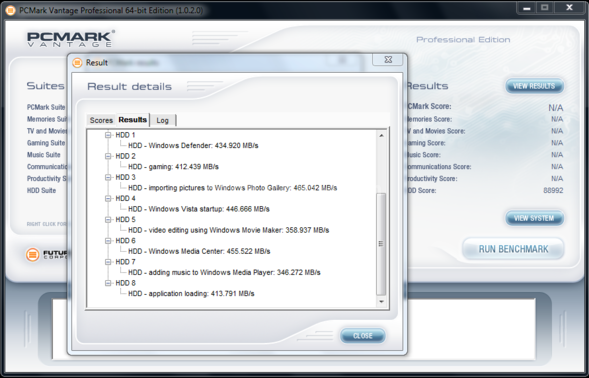Select the HDD 8 tree item
Screen dimensions: 589x378
pos(125,283)
